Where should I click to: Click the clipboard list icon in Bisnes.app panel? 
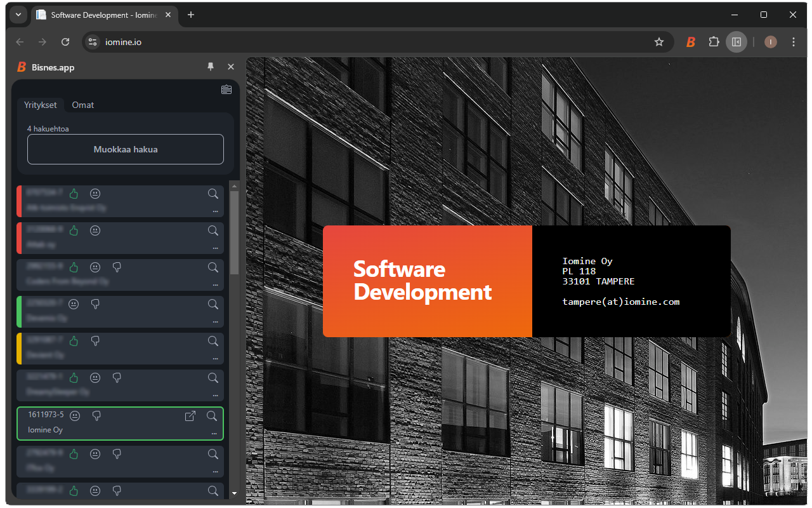[x=226, y=90]
